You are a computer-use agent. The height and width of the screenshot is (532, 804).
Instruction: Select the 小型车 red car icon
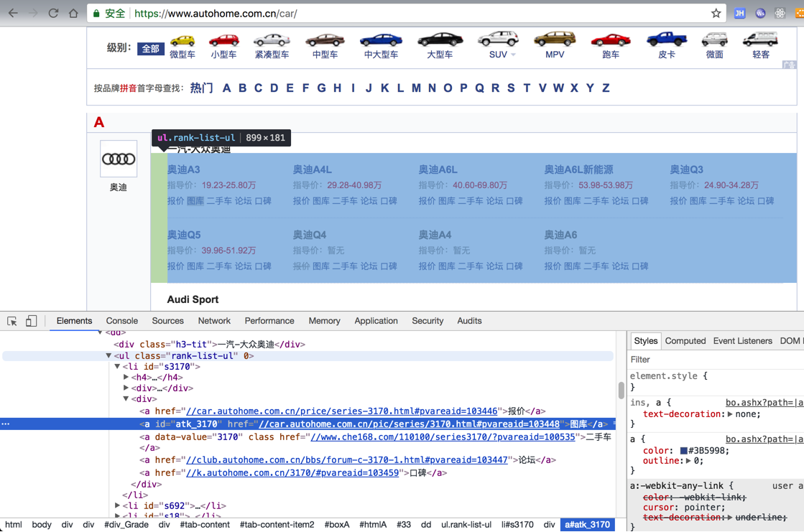224,40
